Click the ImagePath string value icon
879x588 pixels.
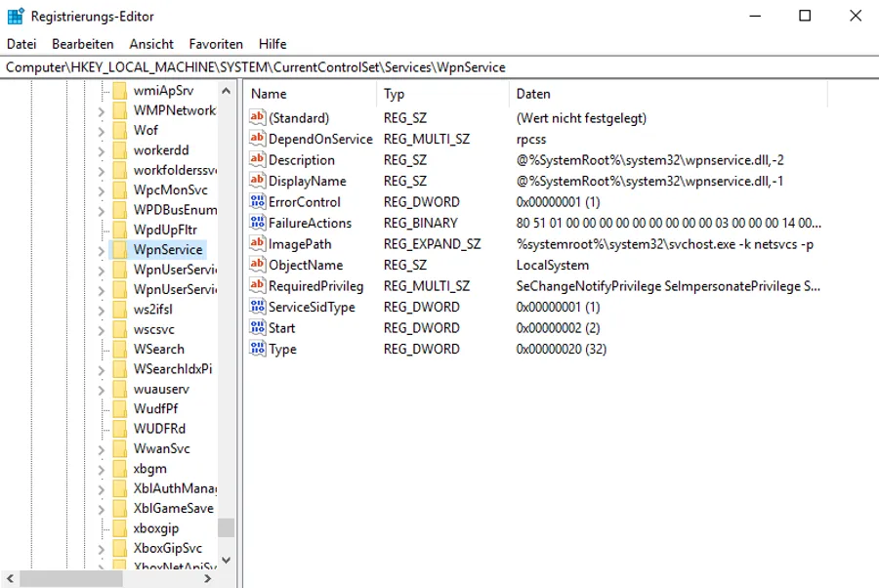pos(257,243)
